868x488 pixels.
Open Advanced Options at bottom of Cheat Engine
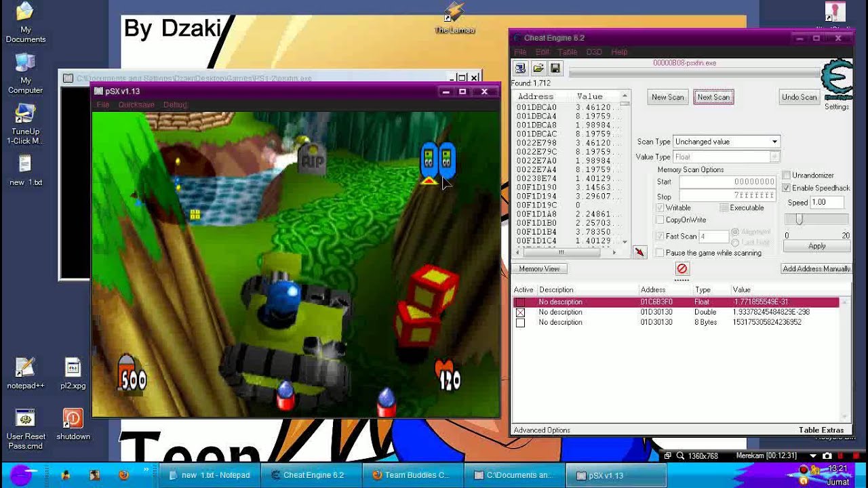(x=542, y=430)
